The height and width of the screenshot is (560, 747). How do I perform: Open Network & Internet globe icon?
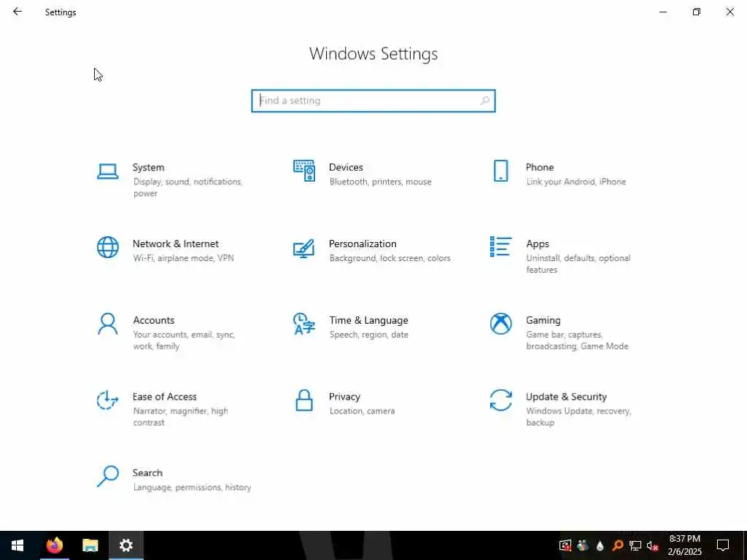coord(108,248)
